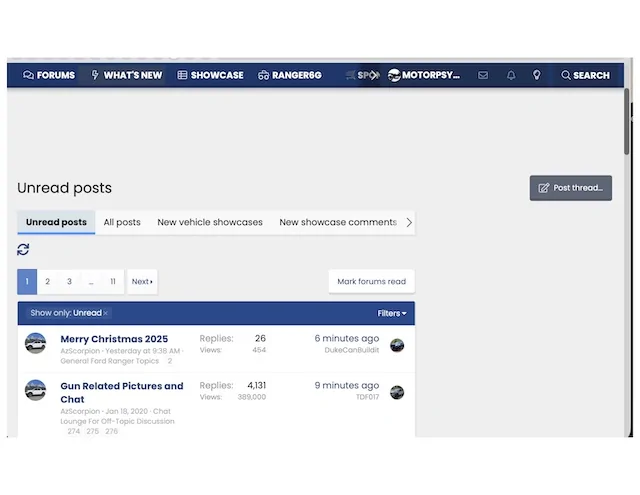Click the lightbulb style toggle icon
The width and height of the screenshot is (640, 495).
(537, 75)
